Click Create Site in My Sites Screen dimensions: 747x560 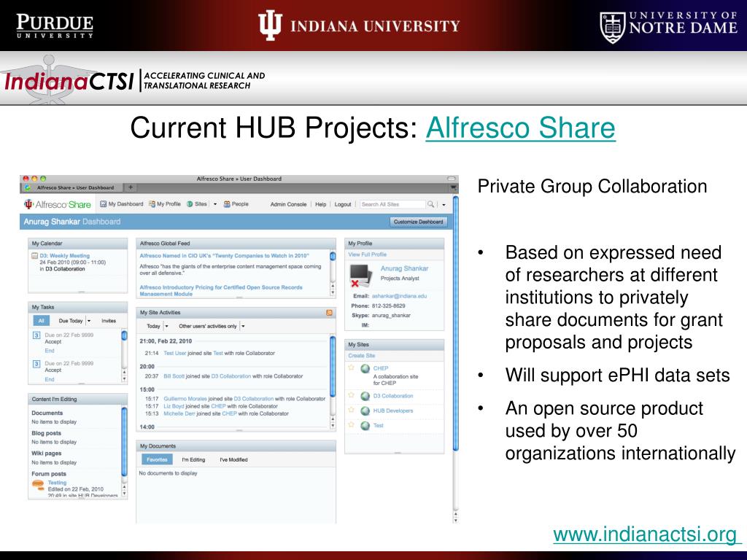pyautogui.click(x=362, y=356)
